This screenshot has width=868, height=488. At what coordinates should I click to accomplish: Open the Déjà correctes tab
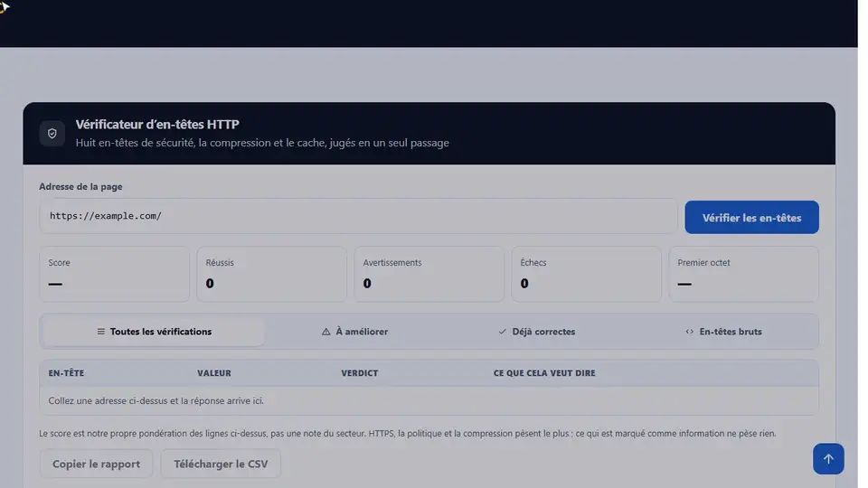tap(536, 332)
